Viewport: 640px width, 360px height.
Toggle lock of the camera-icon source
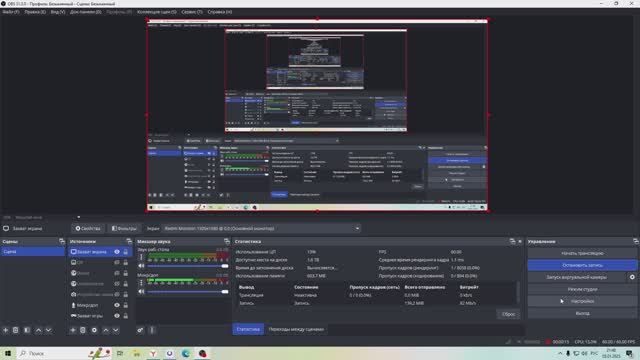(126, 294)
